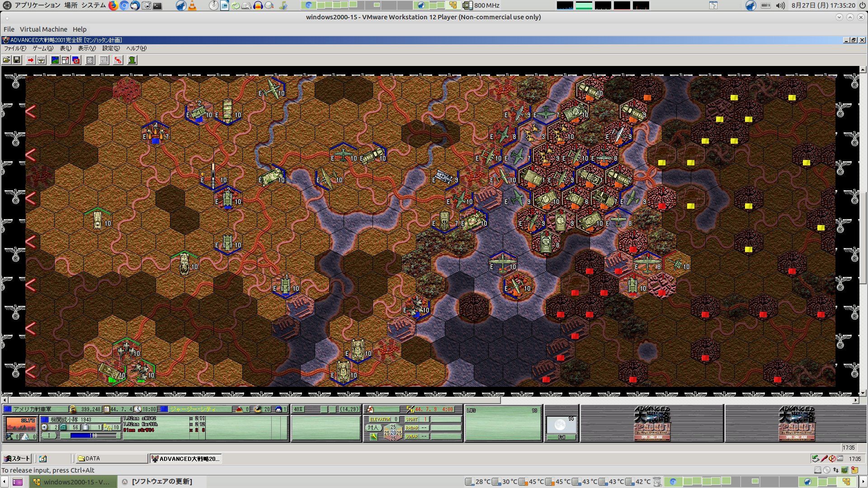Switch to the DATA taskbar window
This screenshot has height=488, width=868.
pos(112,459)
